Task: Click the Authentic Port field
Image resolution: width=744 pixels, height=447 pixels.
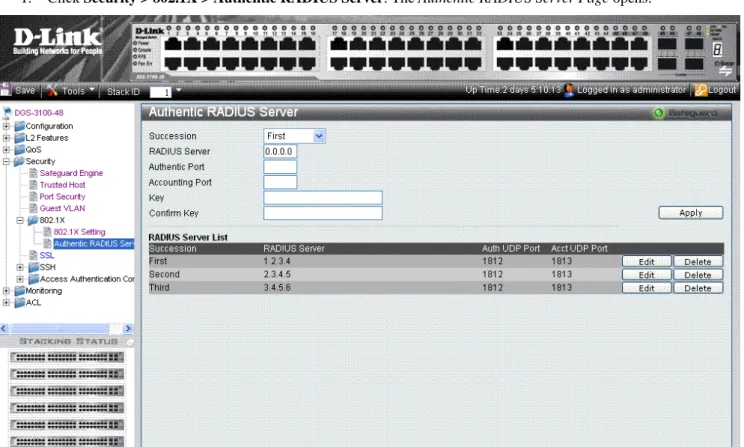Action: [280, 167]
